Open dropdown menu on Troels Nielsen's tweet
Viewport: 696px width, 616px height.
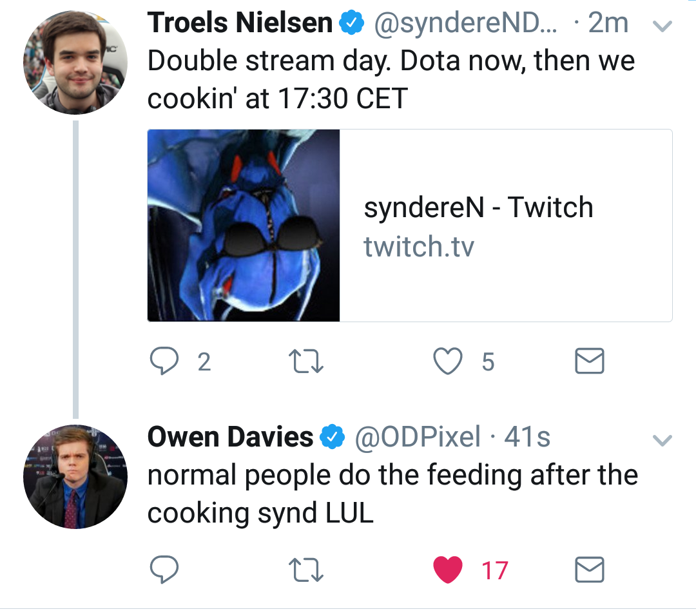662,26
